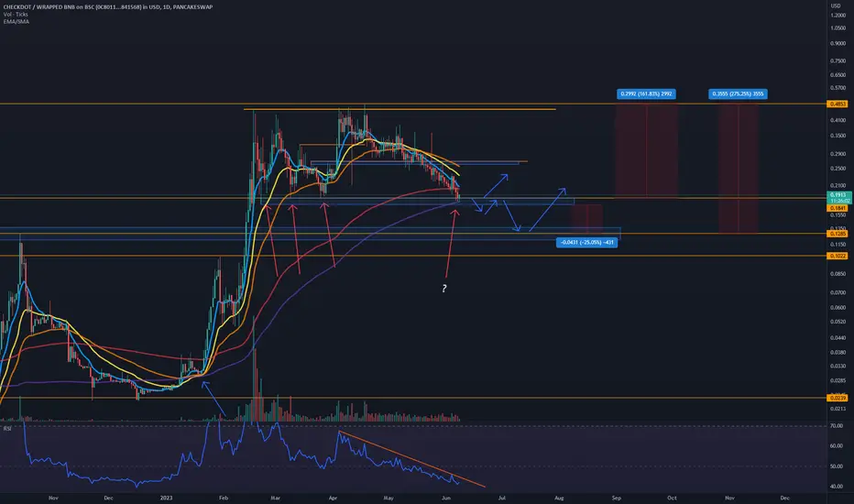
Task: Click the -0.0431 (-25.05%) measurement label
Action: point(586,243)
